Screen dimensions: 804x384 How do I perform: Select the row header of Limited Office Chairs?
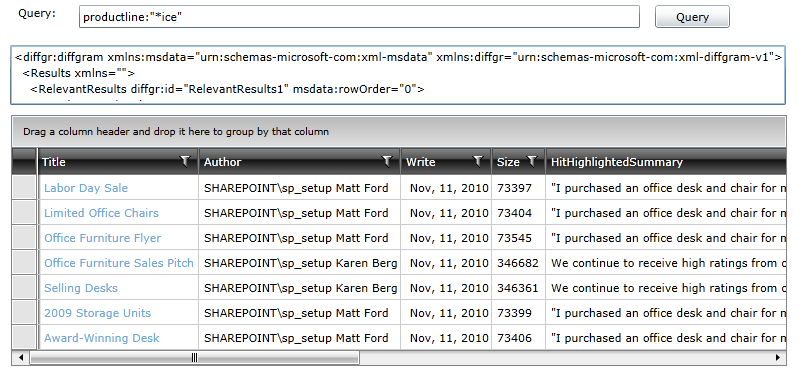coord(24,213)
